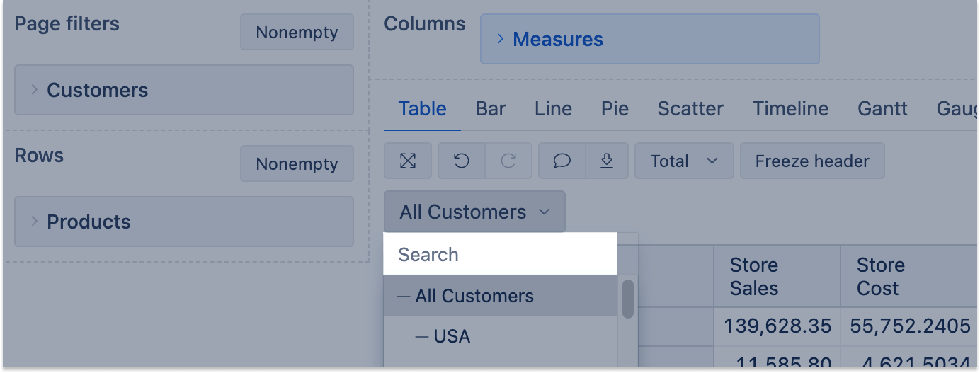Image resolution: width=980 pixels, height=373 pixels.
Task: Click the fullscreen expand icon
Action: 408,161
